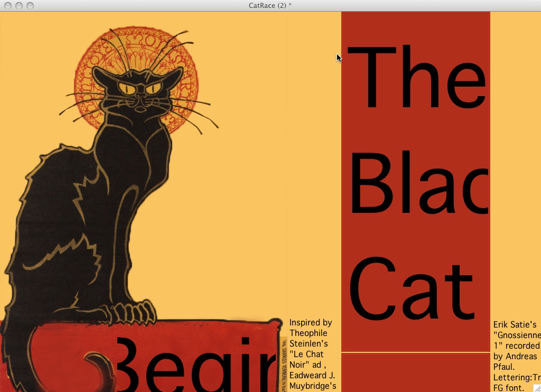Click the window resize grip corner
This screenshot has height=392, width=541.
(x=537, y=388)
